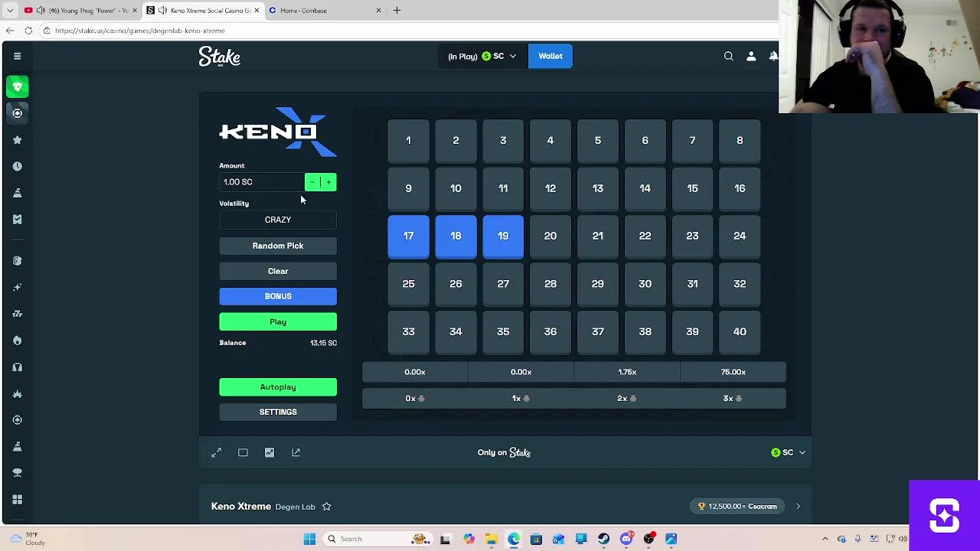Open recent games clock icon

17,166
